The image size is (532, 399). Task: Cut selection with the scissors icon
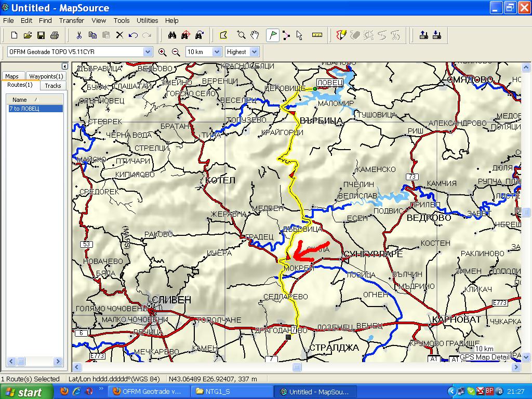[79, 35]
